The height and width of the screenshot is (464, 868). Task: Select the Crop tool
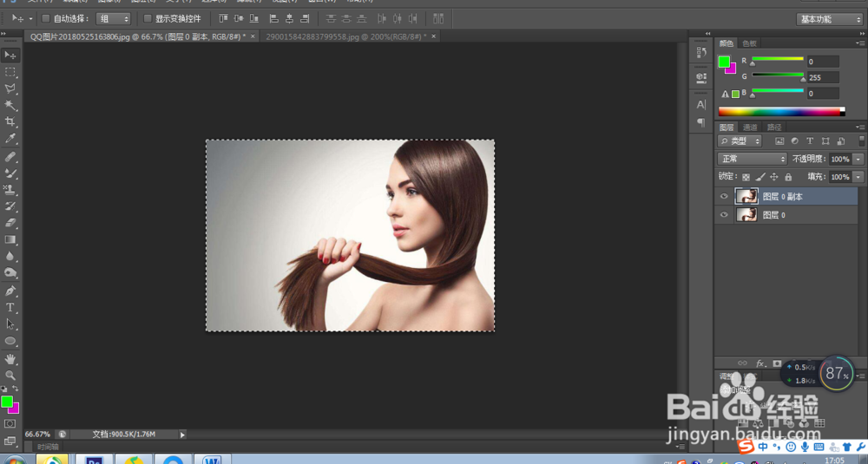(x=10, y=121)
